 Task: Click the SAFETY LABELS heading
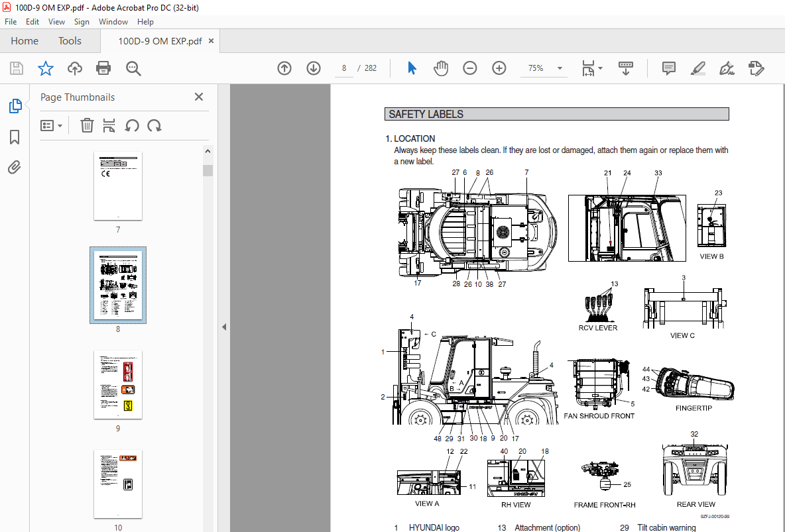point(426,114)
